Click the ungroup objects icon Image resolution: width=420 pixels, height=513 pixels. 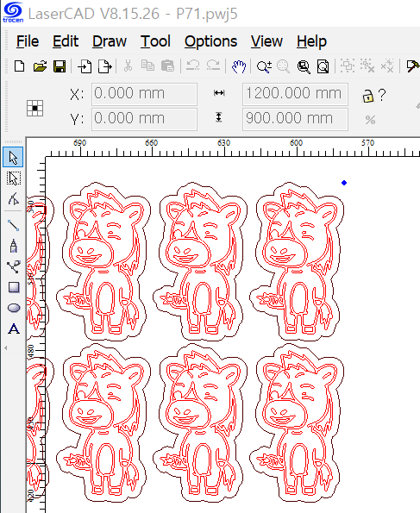click(367, 66)
